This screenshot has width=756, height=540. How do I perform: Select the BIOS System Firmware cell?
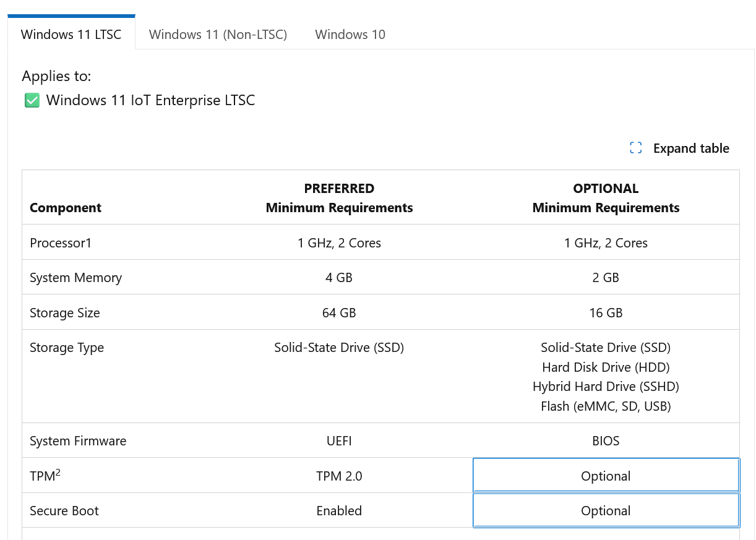click(606, 441)
